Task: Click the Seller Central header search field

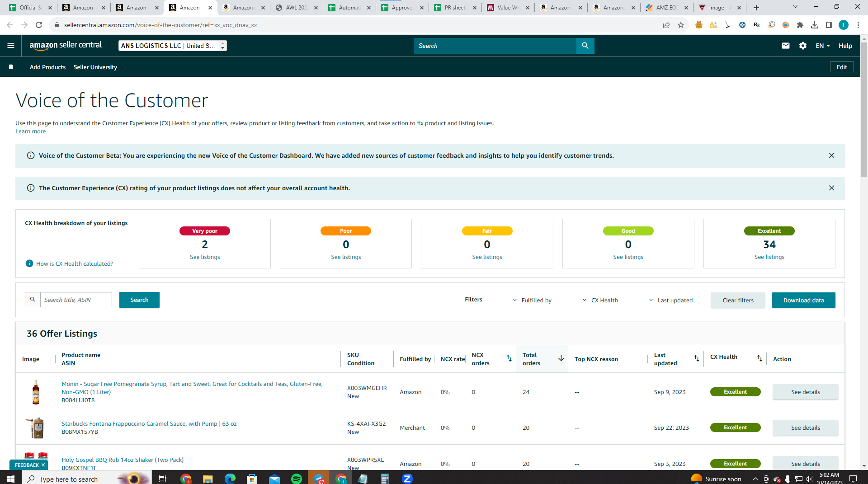Action: click(x=495, y=46)
